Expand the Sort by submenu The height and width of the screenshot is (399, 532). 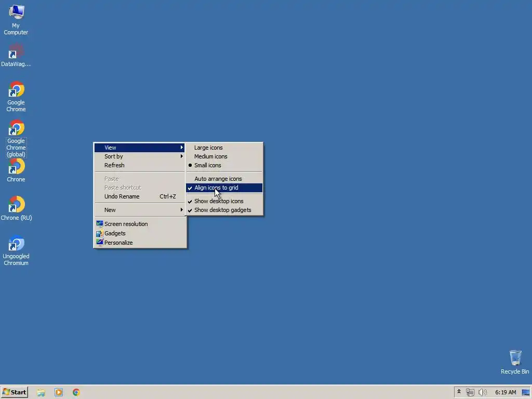click(x=139, y=156)
